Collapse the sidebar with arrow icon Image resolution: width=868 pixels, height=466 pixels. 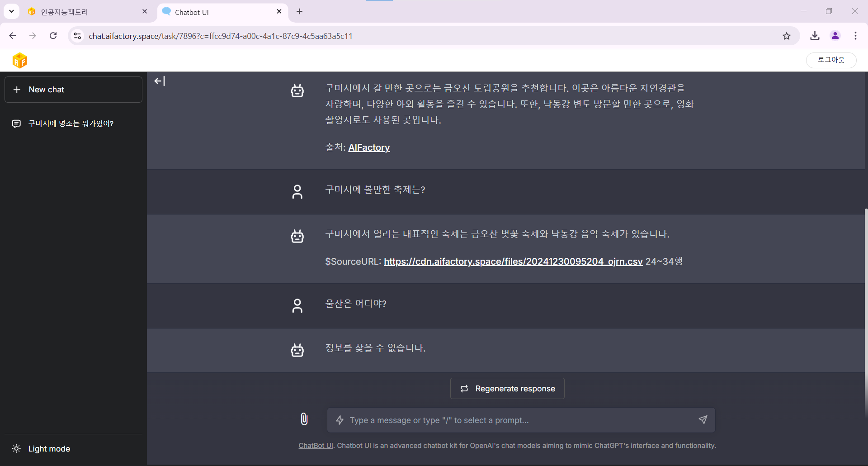pos(160,81)
